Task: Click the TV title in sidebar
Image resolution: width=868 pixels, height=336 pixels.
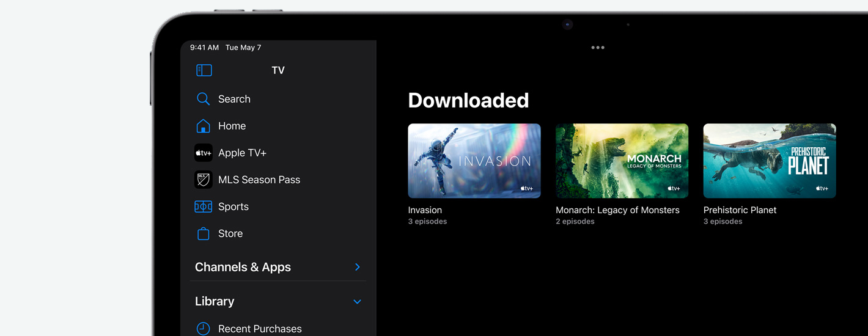Action: (x=278, y=70)
